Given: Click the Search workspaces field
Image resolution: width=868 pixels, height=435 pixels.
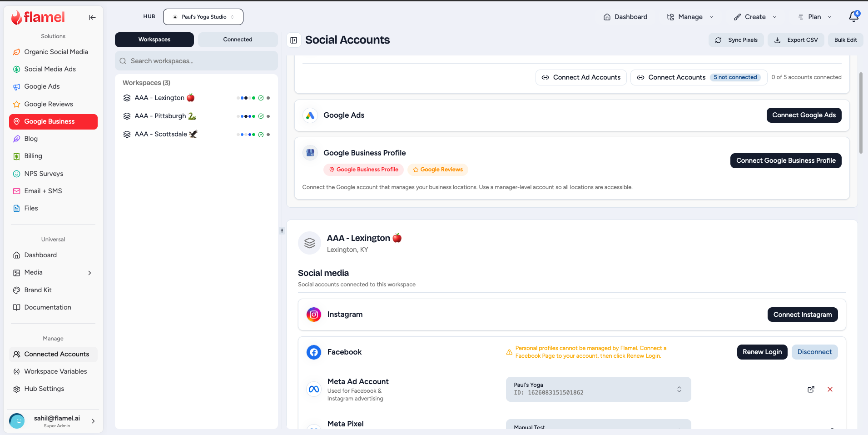Looking at the screenshot, I should point(196,61).
